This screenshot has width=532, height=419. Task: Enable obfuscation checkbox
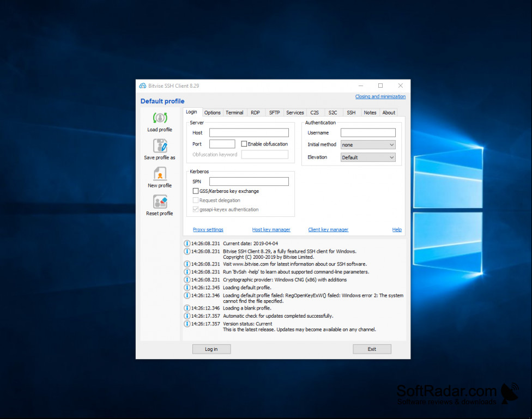pos(244,144)
